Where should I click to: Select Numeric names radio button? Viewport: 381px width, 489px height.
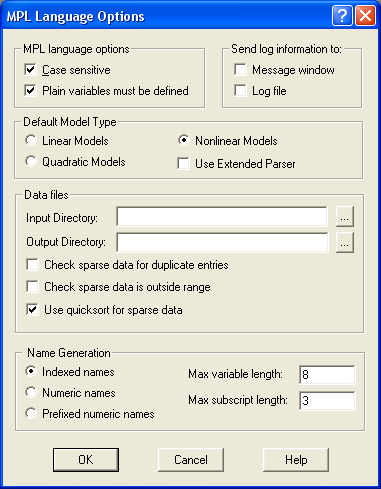(31, 392)
